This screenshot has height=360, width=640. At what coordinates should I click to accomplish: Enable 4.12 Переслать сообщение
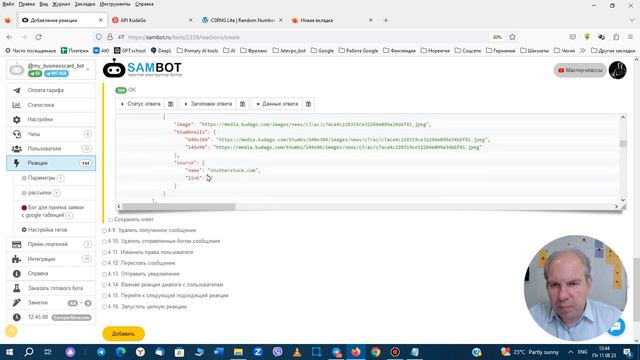tap(104, 263)
